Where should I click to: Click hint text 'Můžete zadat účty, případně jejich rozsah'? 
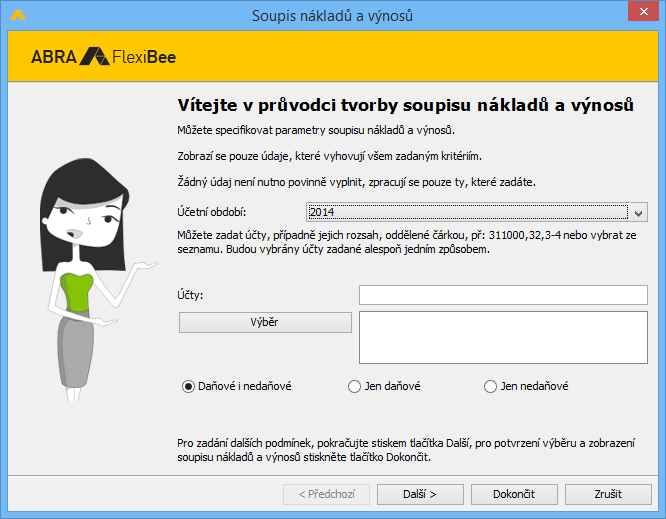[280, 235]
